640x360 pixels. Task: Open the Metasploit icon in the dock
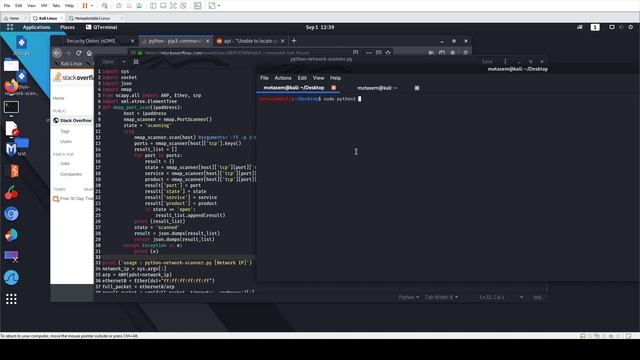pos(11,149)
